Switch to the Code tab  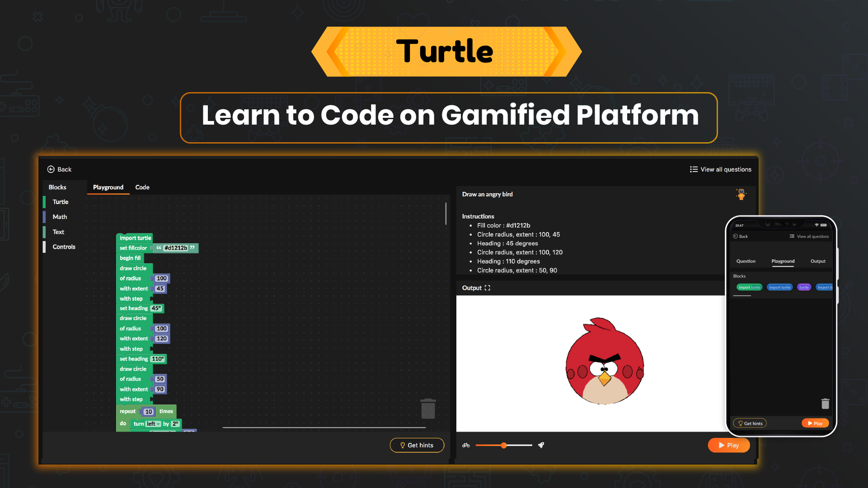click(x=142, y=187)
